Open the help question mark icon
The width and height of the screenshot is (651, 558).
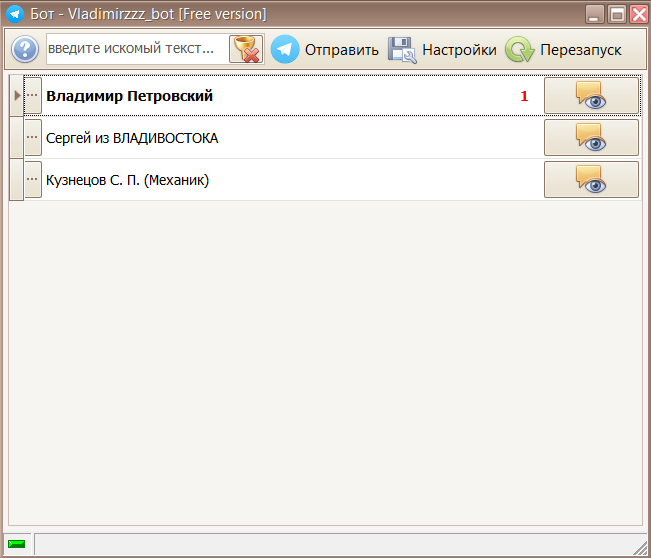tap(24, 49)
